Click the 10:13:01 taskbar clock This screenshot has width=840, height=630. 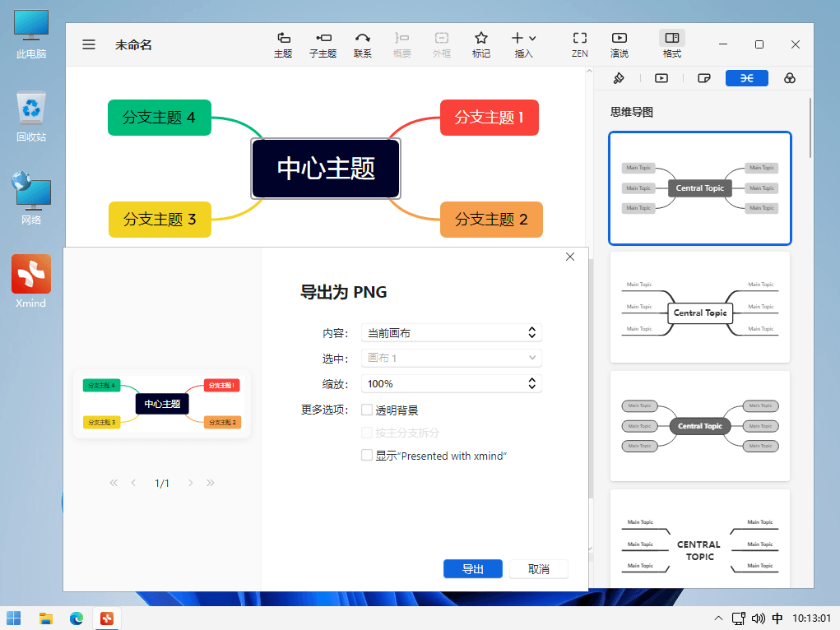point(811,618)
